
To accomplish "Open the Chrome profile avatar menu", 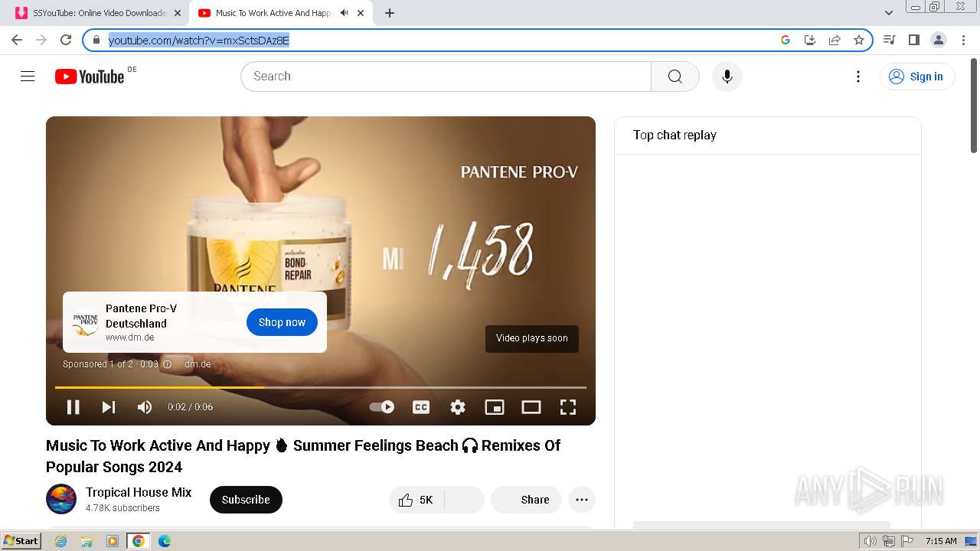I will [938, 40].
